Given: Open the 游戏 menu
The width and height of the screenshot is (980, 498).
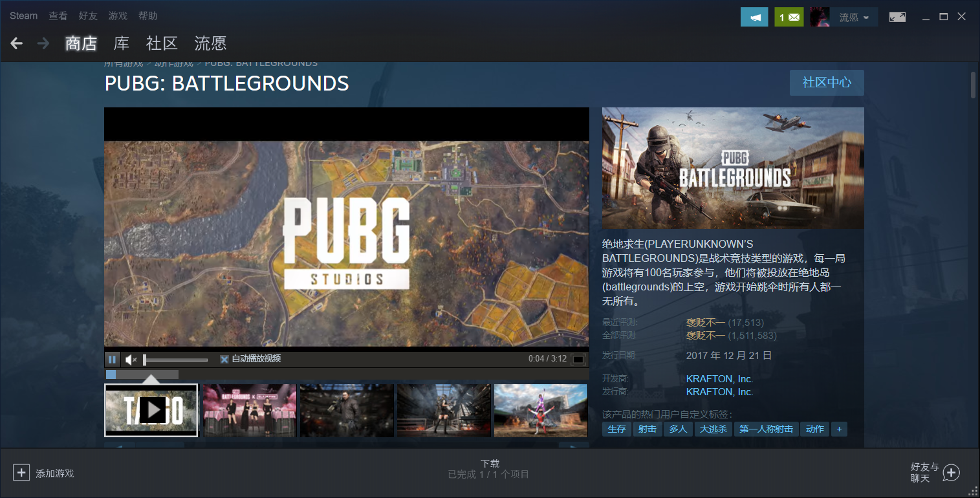Looking at the screenshot, I should [118, 16].
